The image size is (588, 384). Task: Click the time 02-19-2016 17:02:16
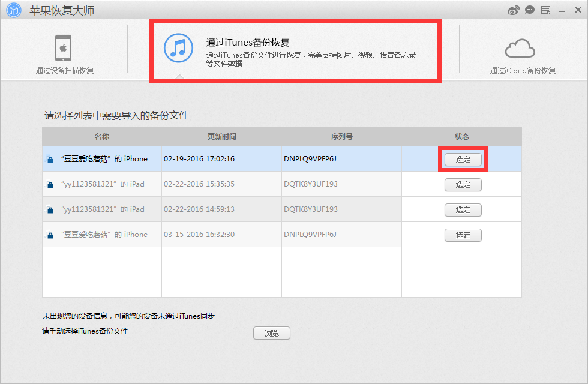(x=199, y=159)
